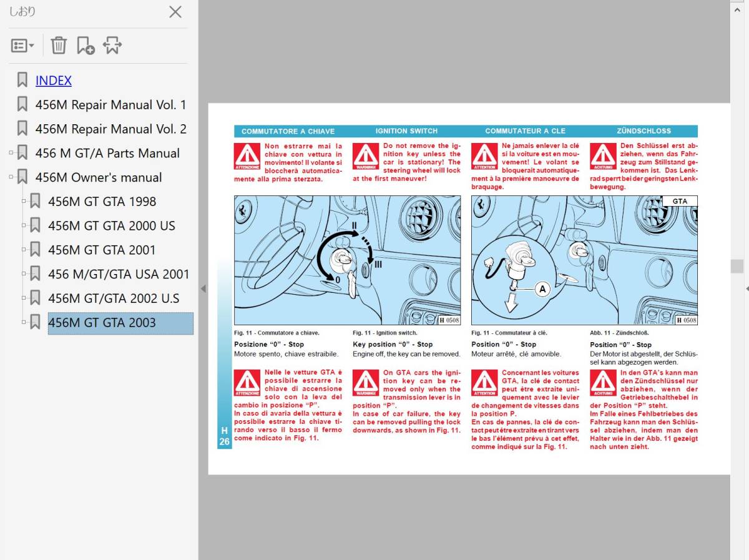
Task: Select the highlighted 456M GT GTA 2003 bookmark
Action: click(120, 323)
